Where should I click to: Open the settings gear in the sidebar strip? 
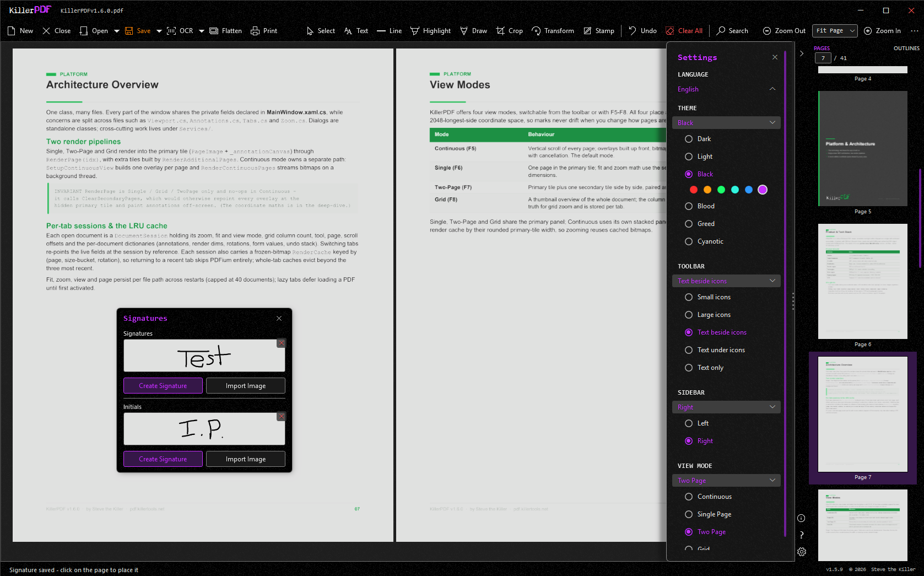coord(802,552)
